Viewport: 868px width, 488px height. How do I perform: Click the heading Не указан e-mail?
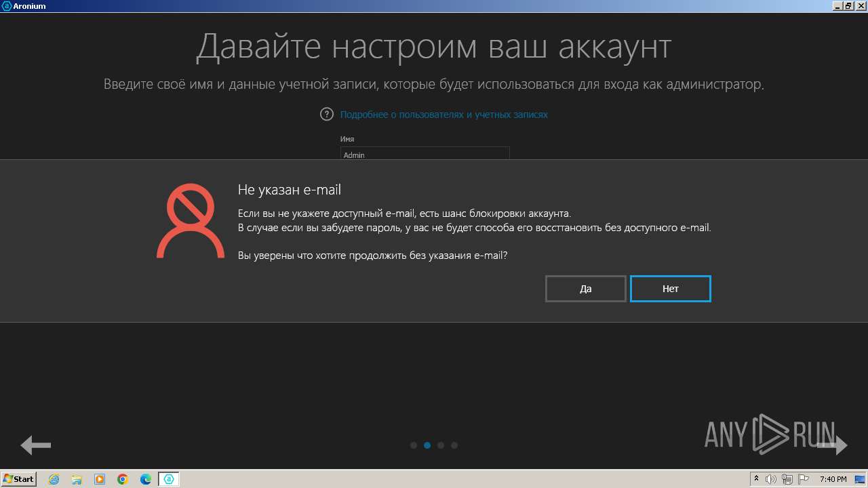(290, 190)
